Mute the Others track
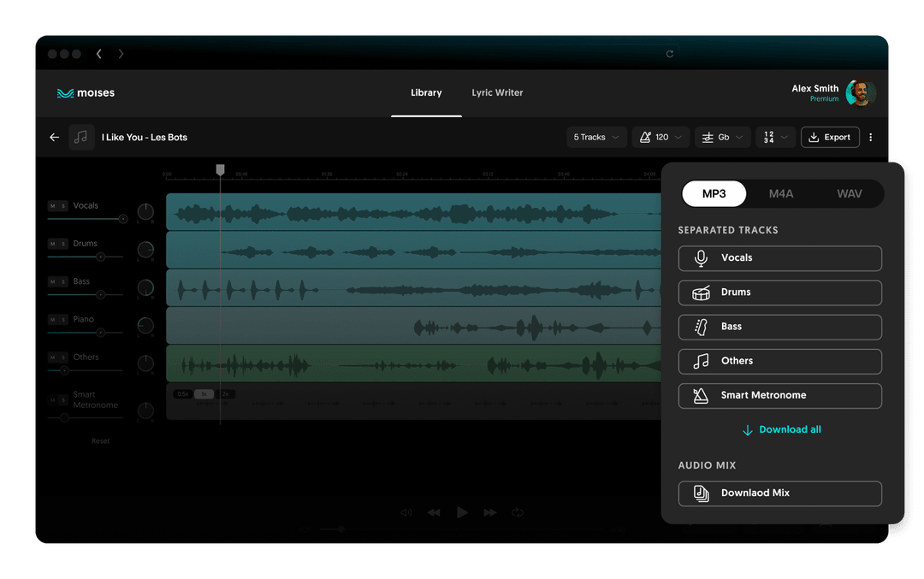 click(x=52, y=357)
